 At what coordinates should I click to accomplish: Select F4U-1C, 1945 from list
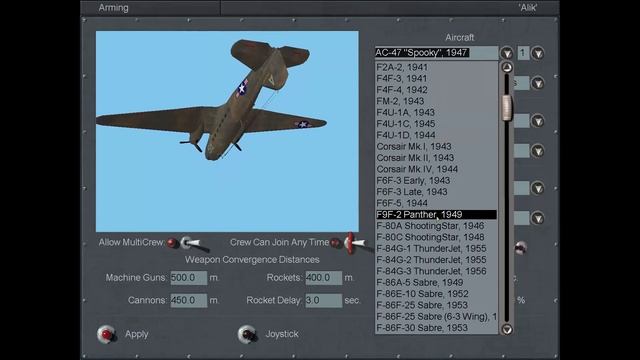coord(436,124)
